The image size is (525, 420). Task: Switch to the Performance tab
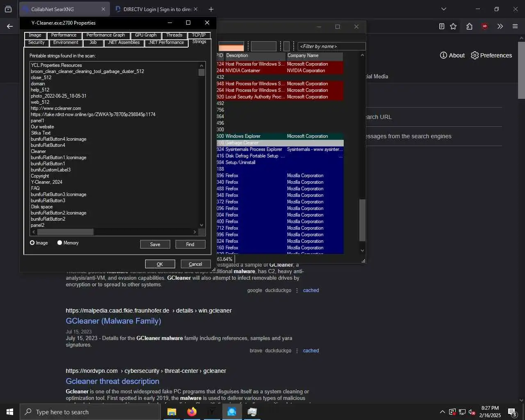click(64, 35)
